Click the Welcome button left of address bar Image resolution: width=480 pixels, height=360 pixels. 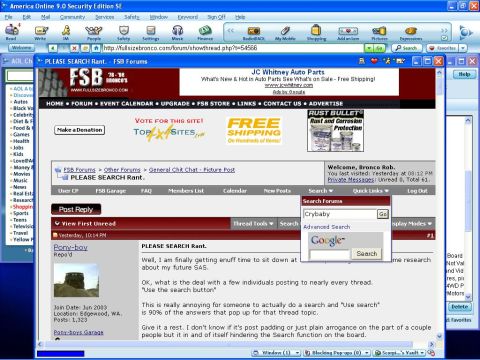click(x=21, y=48)
